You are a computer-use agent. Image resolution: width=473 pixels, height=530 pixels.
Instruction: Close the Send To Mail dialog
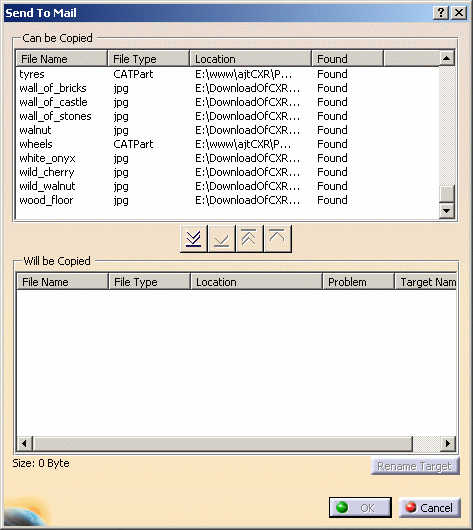pyautogui.click(x=459, y=13)
